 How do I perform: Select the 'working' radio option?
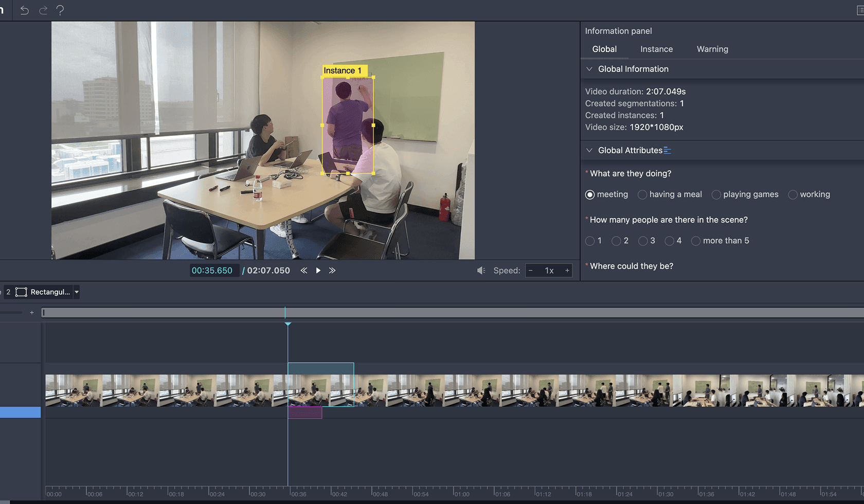[x=793, y=194]
